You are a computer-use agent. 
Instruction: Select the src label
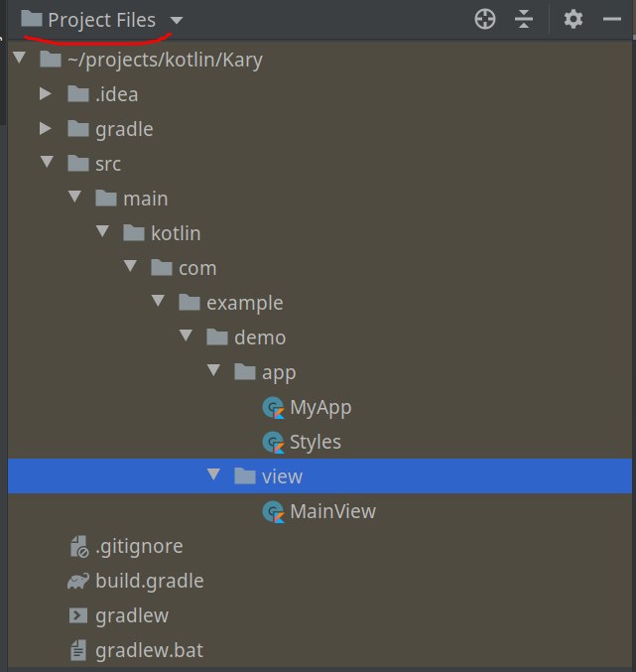(108, 164)
